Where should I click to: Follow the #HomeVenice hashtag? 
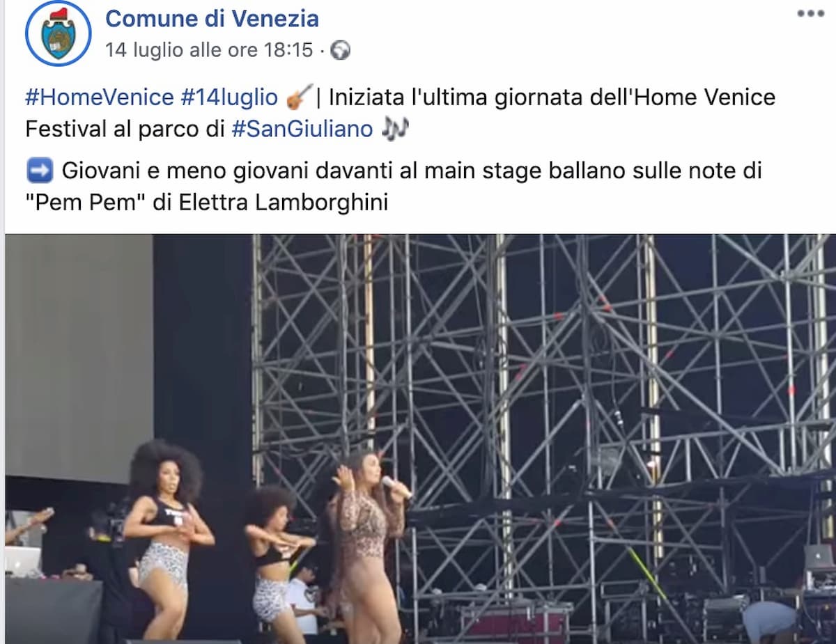click(99, 97)
